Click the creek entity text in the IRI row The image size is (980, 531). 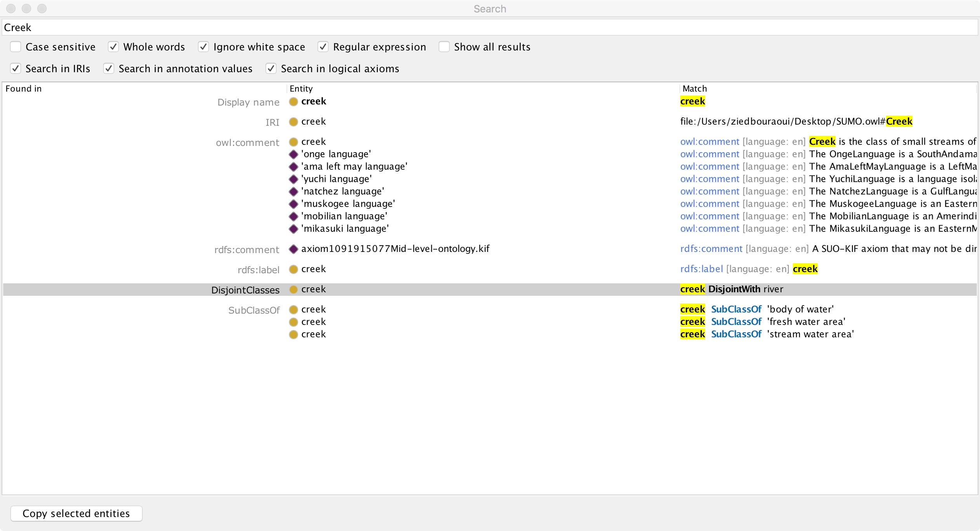pyautogui.click(x=314, y=121)
